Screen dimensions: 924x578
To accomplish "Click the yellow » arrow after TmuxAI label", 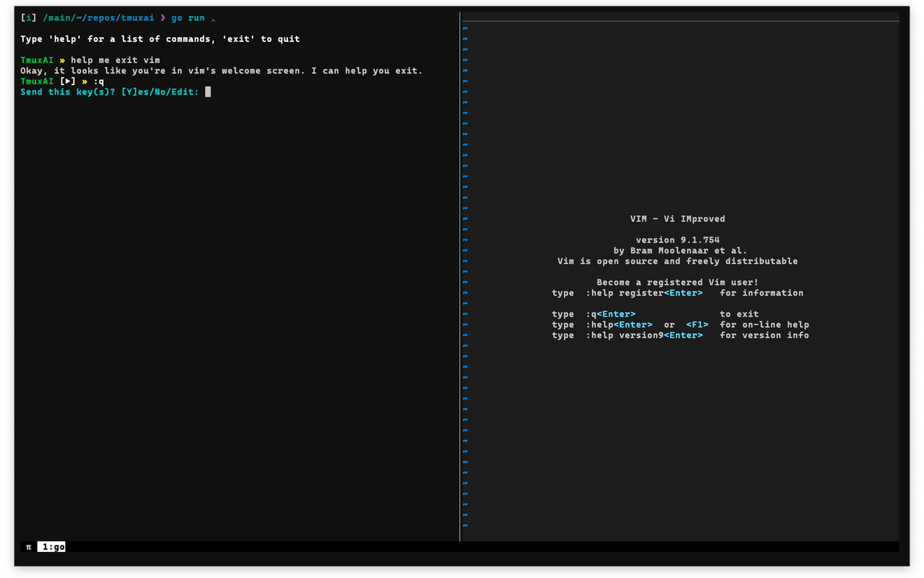I will (62, 60).
